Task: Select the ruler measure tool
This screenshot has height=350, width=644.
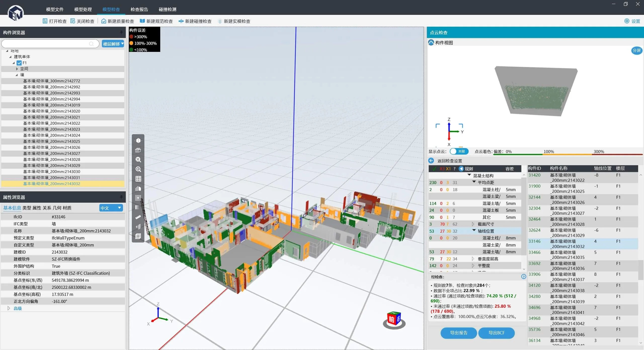Action: (138, 217)
